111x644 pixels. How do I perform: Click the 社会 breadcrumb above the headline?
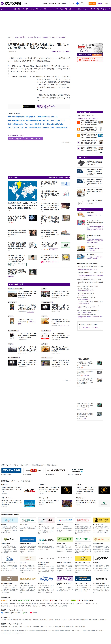[14, 41]
